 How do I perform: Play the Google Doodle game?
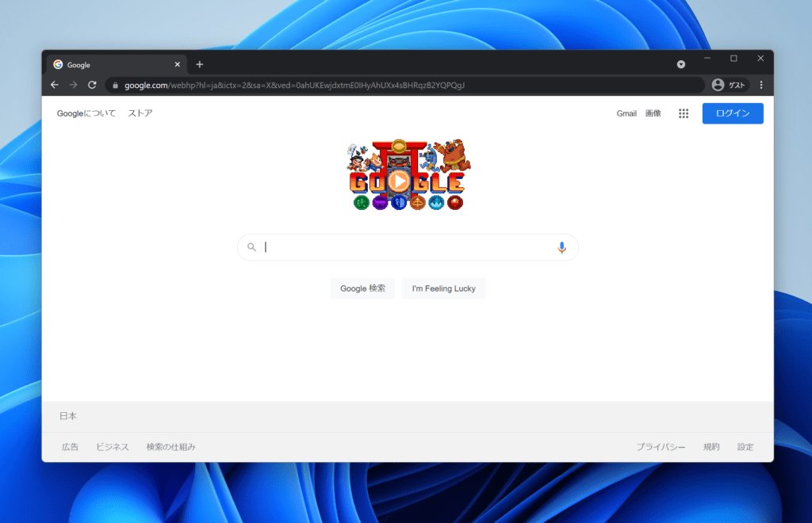398,181
